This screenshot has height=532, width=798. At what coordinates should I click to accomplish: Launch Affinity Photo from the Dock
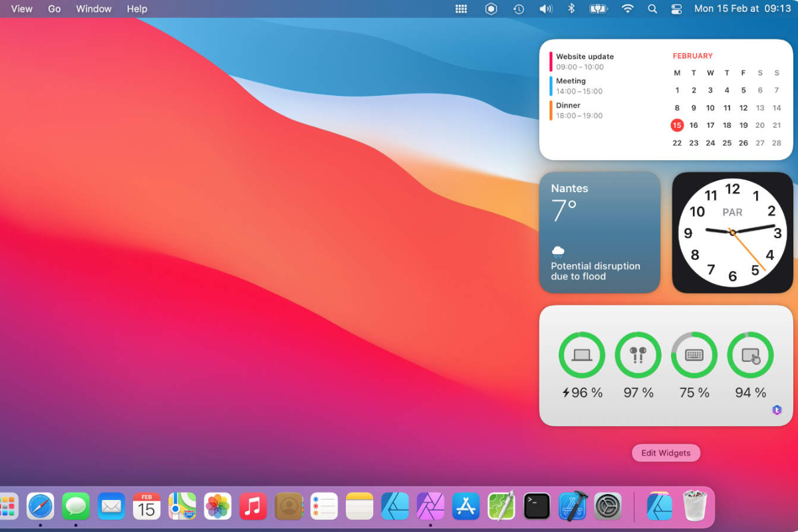(x=430, y=507)
